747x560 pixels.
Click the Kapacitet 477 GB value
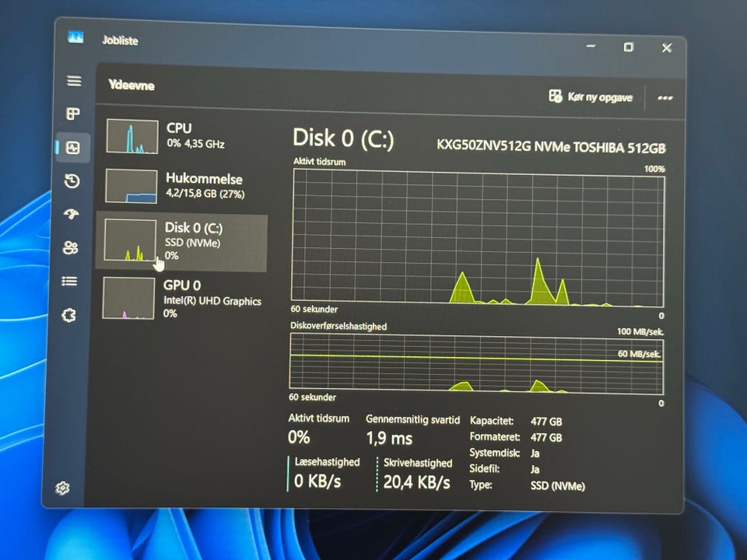(x=546, y=422)
